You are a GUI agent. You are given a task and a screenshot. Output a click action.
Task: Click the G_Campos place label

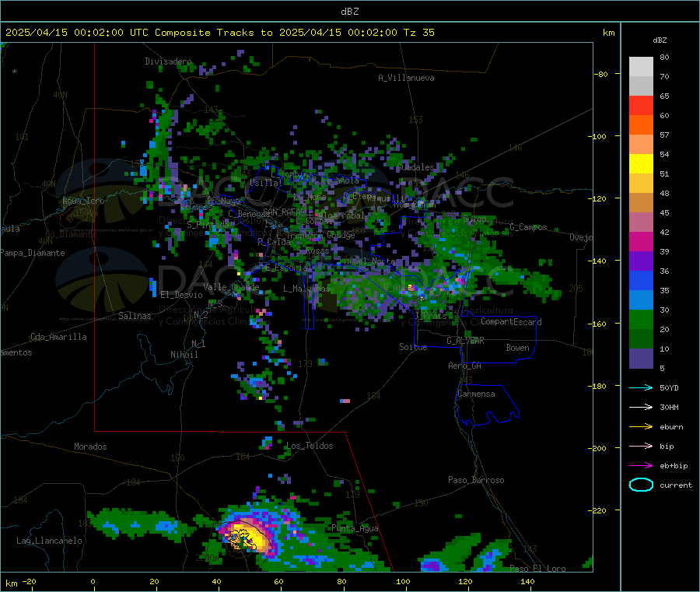(529, 227)
